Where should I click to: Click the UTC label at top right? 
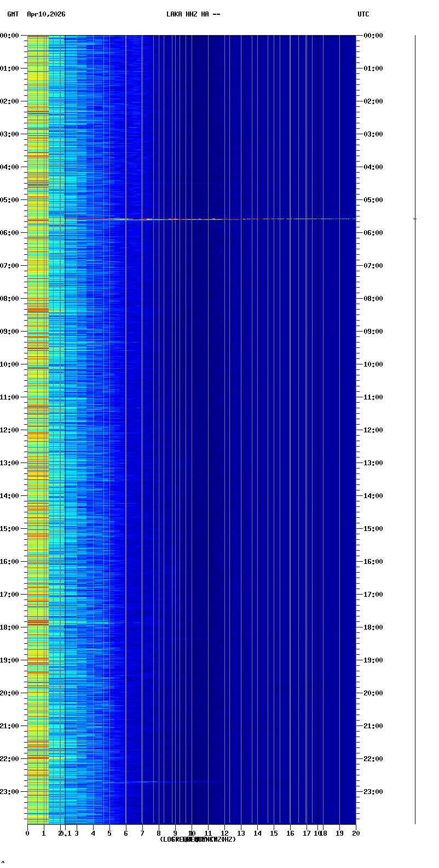(363, 14)
